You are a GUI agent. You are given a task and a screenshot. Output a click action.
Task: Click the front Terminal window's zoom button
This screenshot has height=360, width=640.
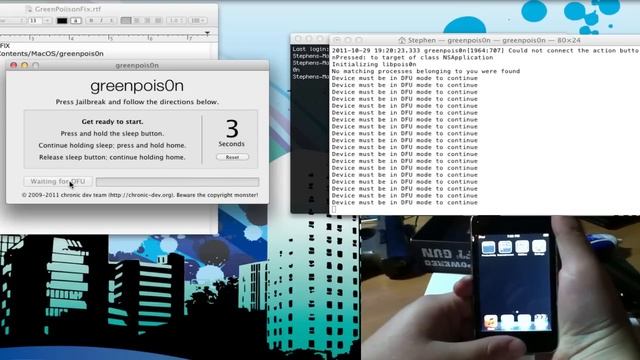(x=359, y=40)
